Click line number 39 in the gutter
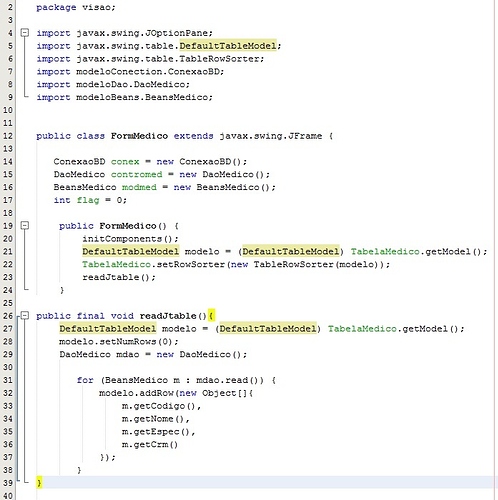Viewport: 498px width, 500px height. click(8, 483)
